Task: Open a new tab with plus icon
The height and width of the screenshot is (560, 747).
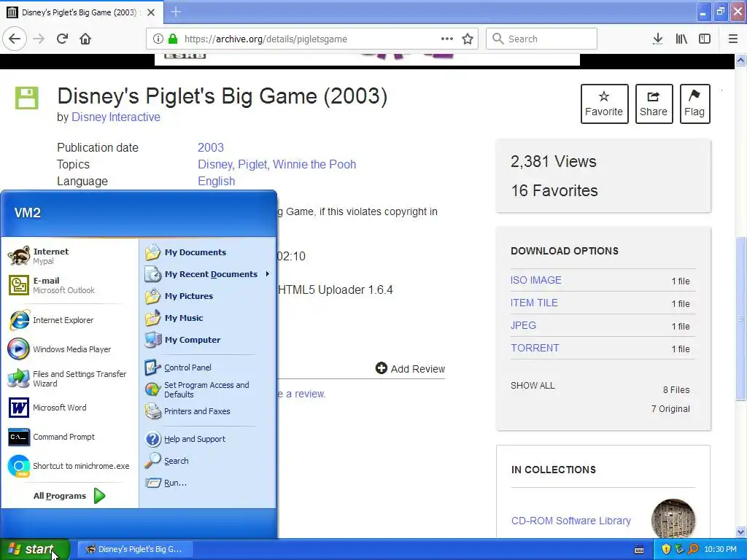Action: 176,12
